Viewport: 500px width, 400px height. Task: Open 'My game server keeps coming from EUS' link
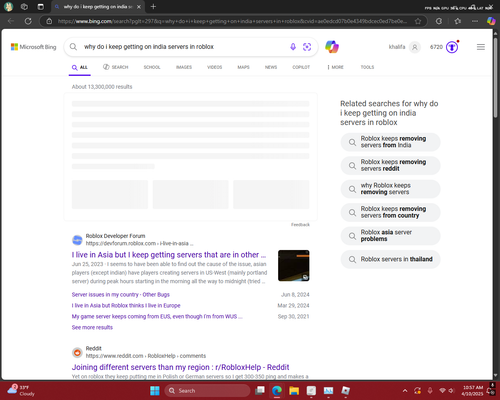point(157,316)
